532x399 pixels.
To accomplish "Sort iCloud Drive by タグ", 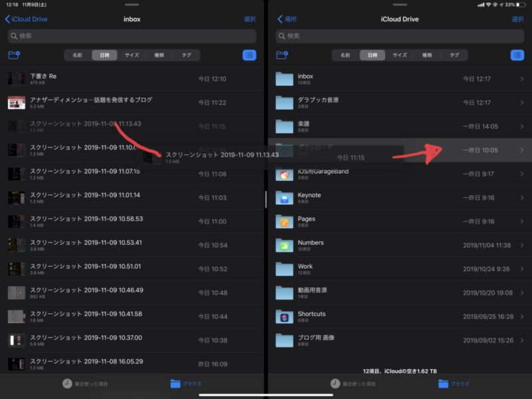I will [454, 55].
